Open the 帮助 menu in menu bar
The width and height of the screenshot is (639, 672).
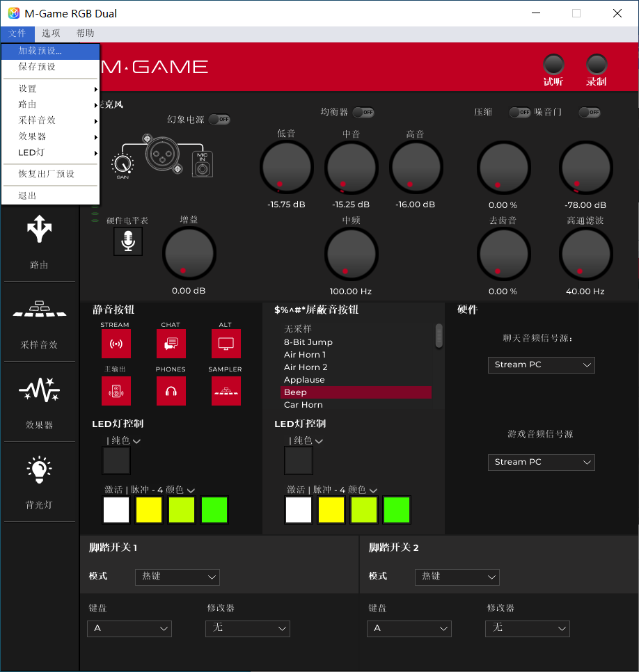(86, 33)
